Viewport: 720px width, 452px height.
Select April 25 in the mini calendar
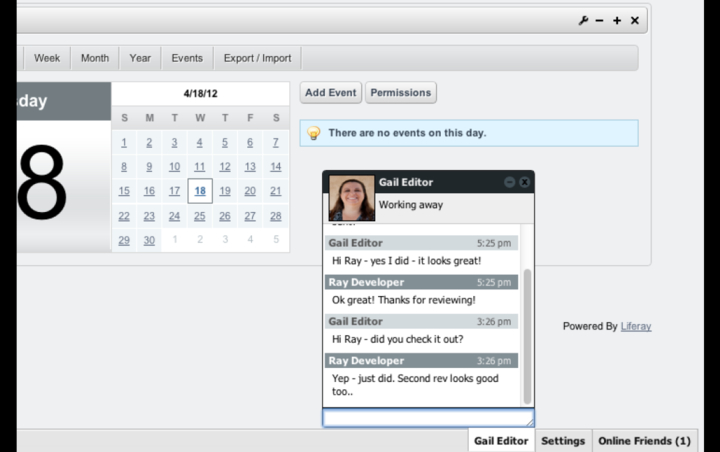(200, 216)
